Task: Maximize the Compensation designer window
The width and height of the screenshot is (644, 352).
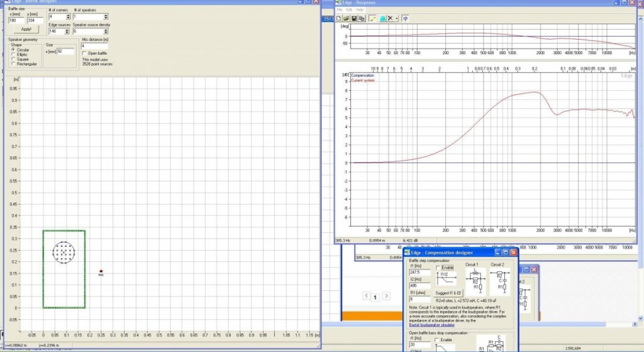Action: click(506, 253)
